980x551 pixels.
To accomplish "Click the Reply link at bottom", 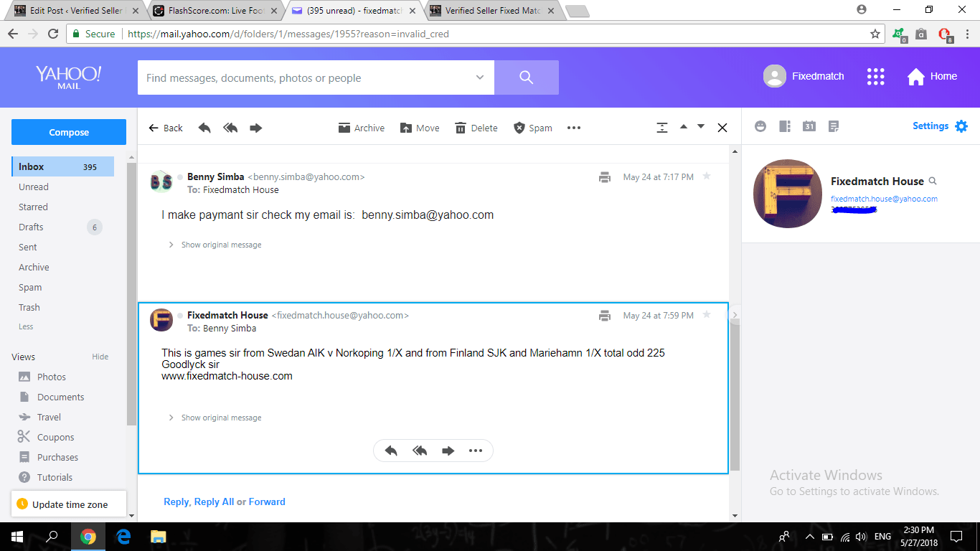I will point(176,501).
